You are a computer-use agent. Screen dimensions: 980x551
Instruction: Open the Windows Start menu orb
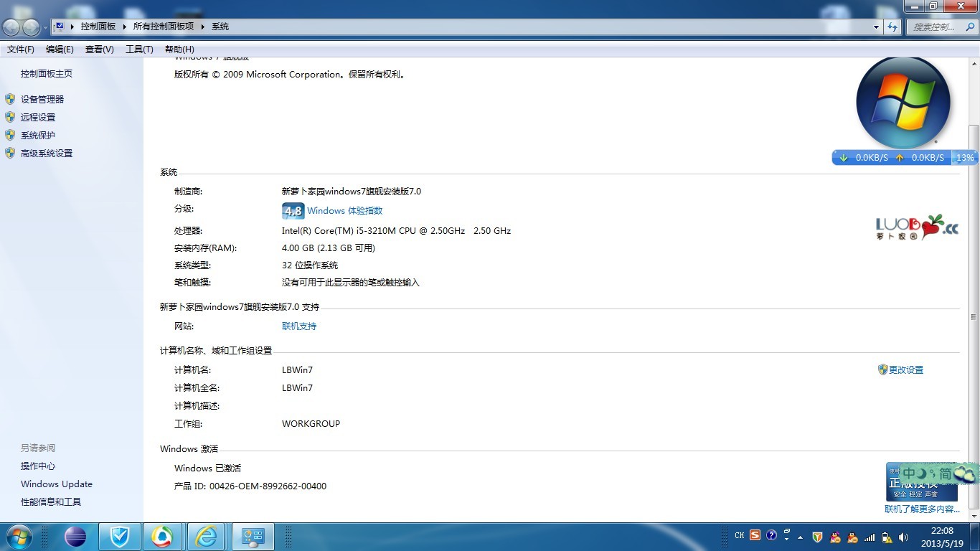click(x=18, y=537)
